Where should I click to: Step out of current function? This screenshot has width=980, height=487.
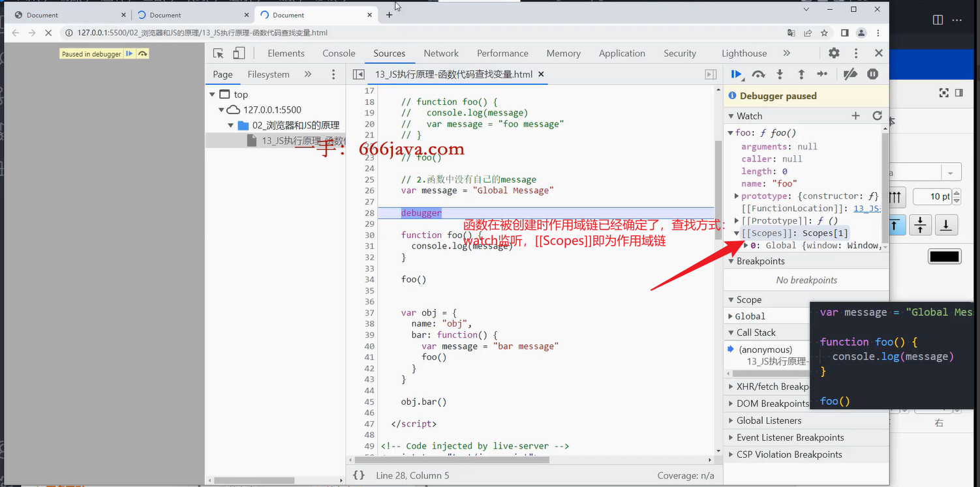click(801, 74)
